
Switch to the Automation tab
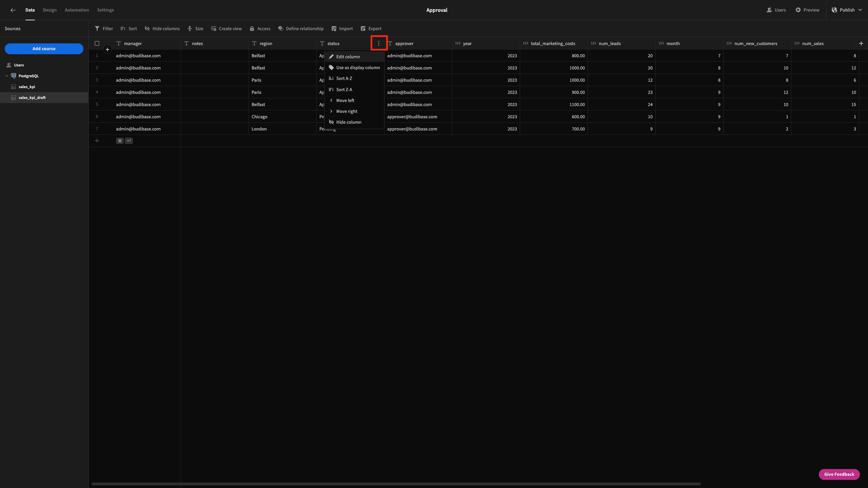coord(77,10)
